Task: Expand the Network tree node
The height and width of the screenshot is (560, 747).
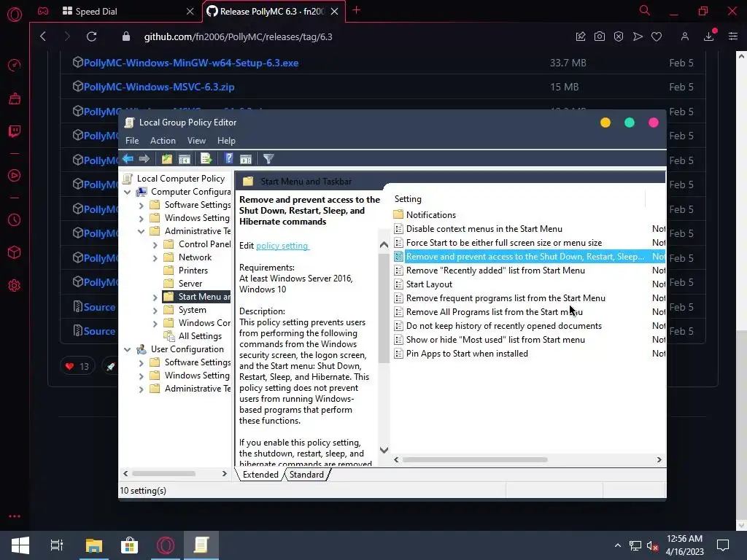Action: point(155,257)
